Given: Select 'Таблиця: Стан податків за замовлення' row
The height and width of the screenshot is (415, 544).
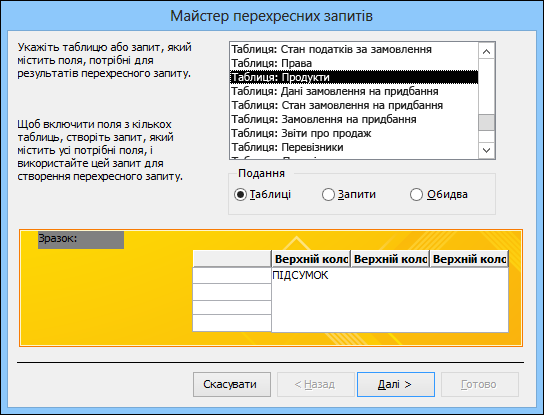Looking at the screenshot, I should coord(354,50).
